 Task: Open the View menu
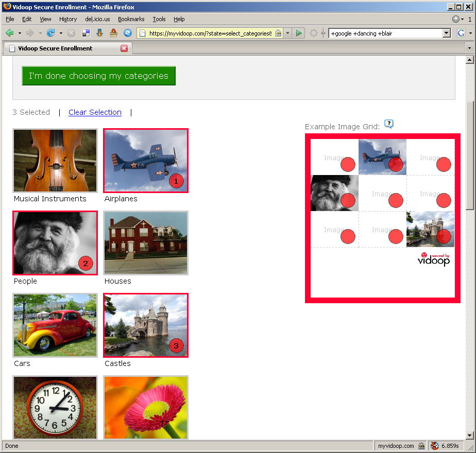(45, 19)
